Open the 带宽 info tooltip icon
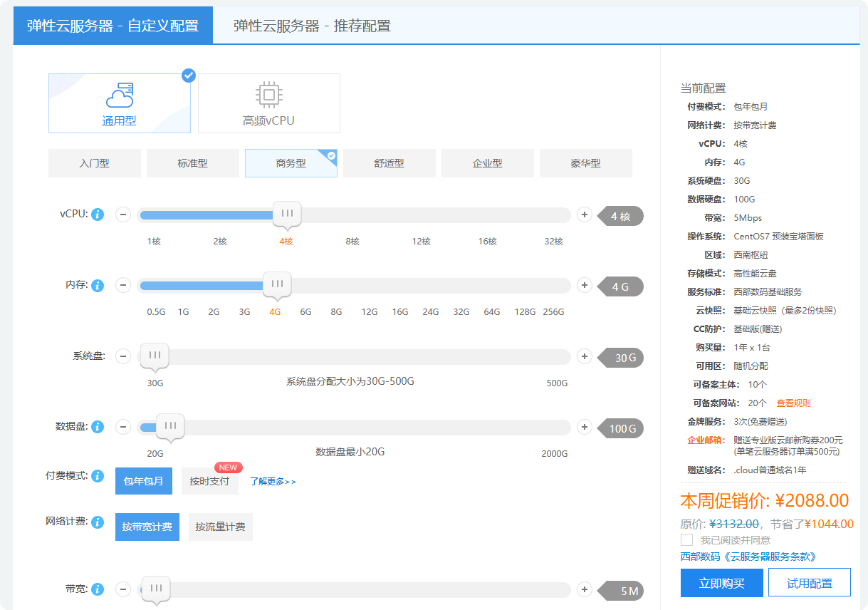This screenshot has width=868, height=610. (x=98, y=589)
